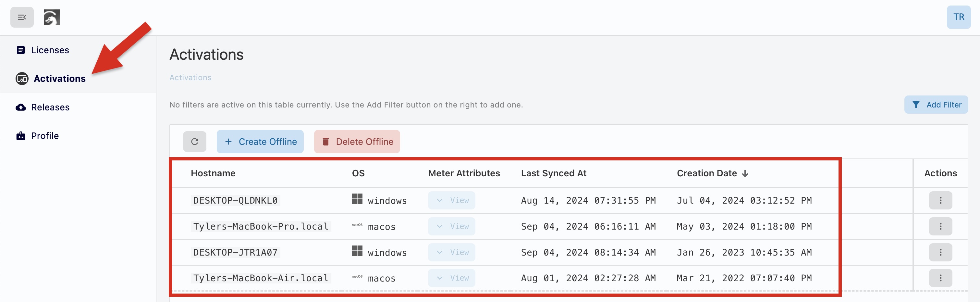Open the TR user avatar menu
The width and height of the screenshot is (980, 302).
point(958,17)
